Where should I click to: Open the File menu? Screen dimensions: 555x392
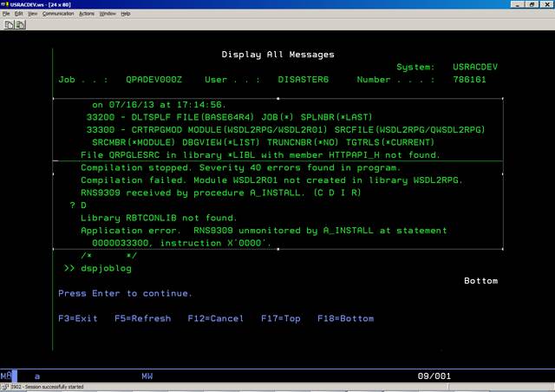(6, 14)
